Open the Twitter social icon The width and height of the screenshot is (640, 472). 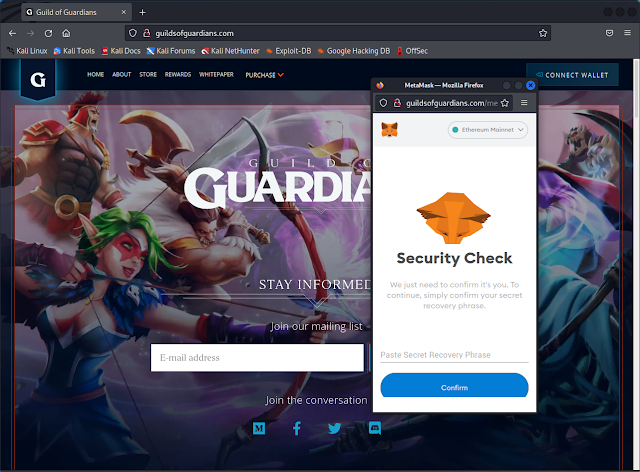(335, 428)
